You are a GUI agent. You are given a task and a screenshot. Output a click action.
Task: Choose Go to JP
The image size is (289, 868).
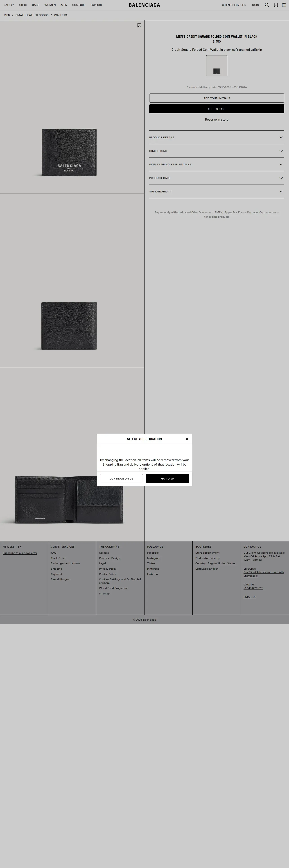167,478
